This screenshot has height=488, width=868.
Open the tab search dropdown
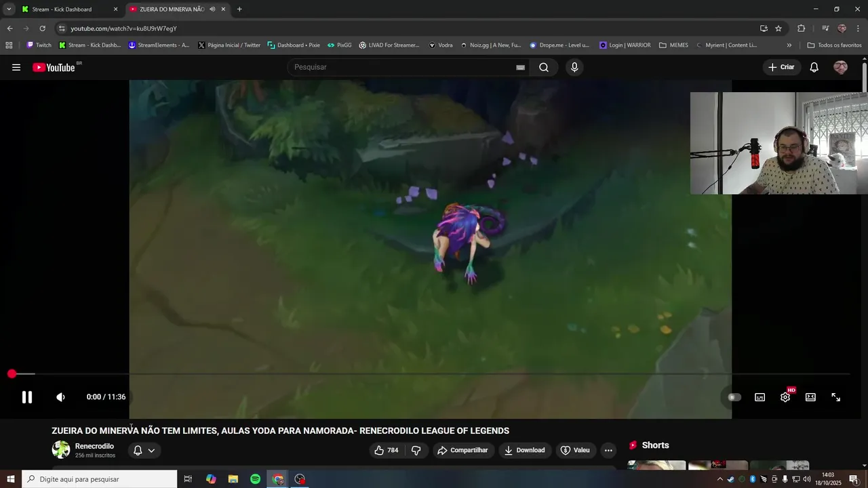click(x=9, y=9)
